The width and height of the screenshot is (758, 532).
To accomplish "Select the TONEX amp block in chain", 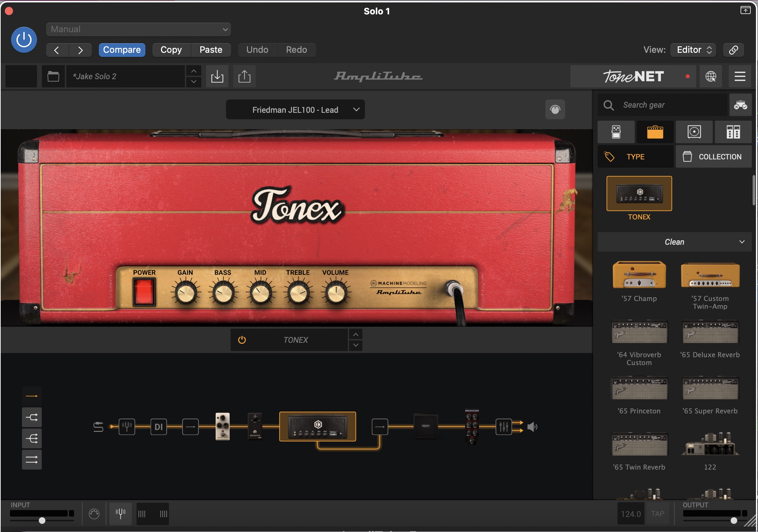I will (x=318, y=426).
